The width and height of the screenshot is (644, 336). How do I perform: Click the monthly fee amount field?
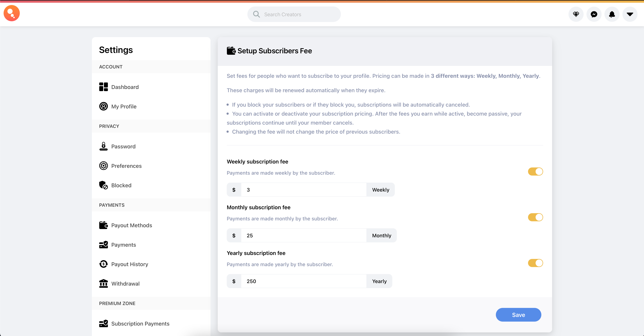tap(303, 236)
